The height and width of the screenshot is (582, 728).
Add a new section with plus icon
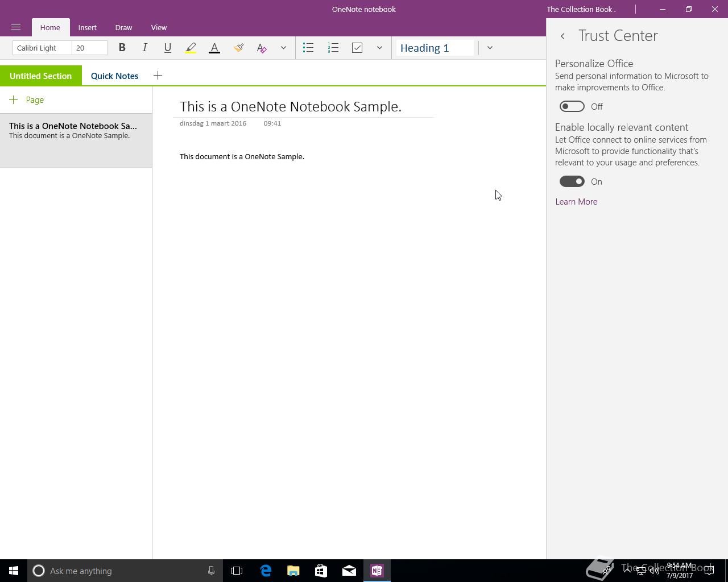(158, 76)
